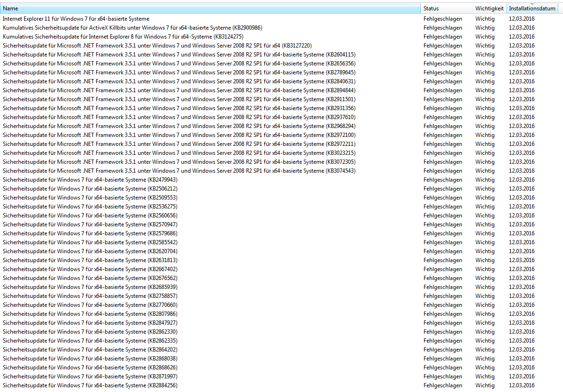
Task: Select the Windows 7 security update KB2847927
Action: [90, 323]
